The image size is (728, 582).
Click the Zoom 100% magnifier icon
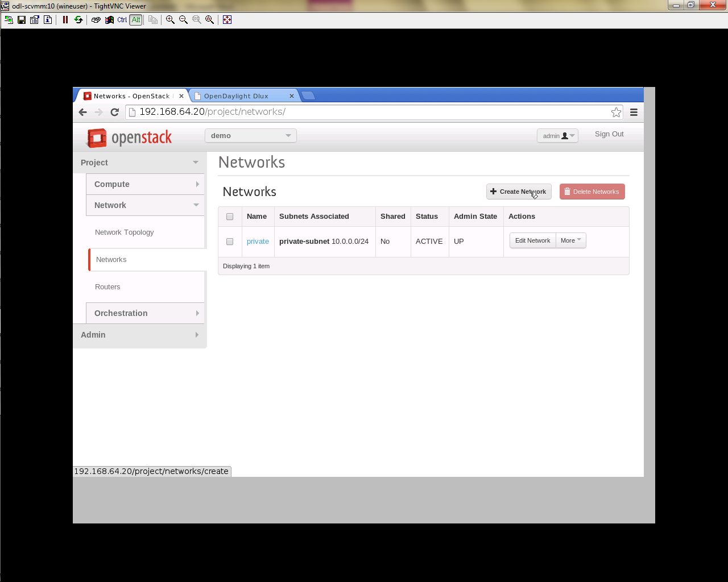pyautogui.click(x=197, y=19)
